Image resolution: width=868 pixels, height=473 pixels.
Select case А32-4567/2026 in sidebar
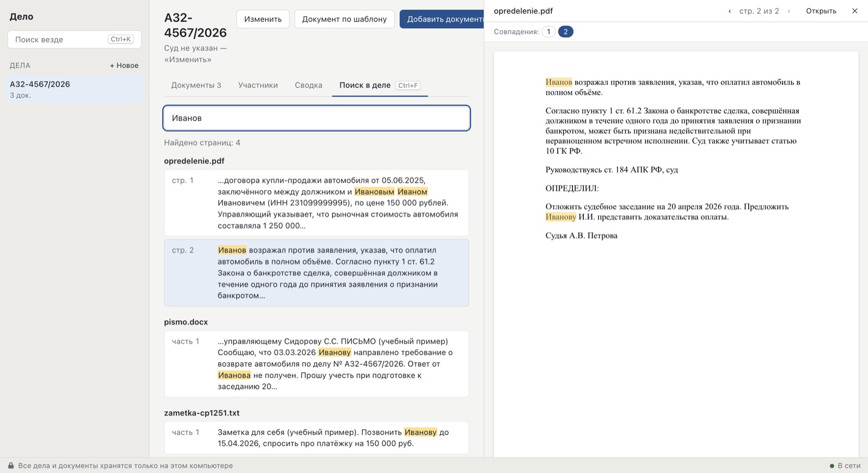pyautogui.click(x=75, y=89)
